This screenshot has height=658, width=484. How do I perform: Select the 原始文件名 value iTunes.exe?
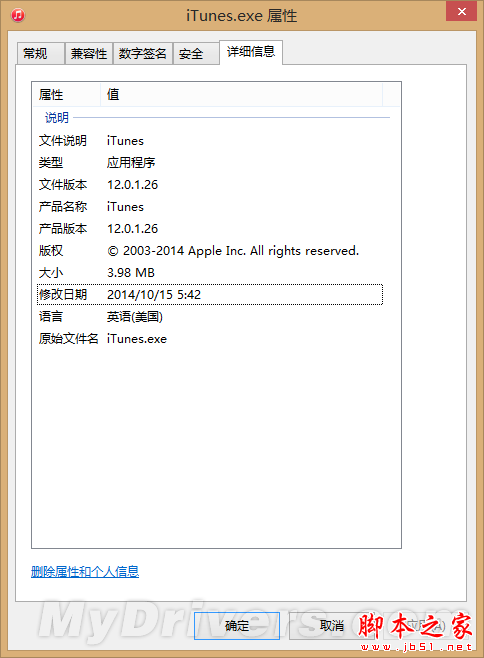click(137, 339)
